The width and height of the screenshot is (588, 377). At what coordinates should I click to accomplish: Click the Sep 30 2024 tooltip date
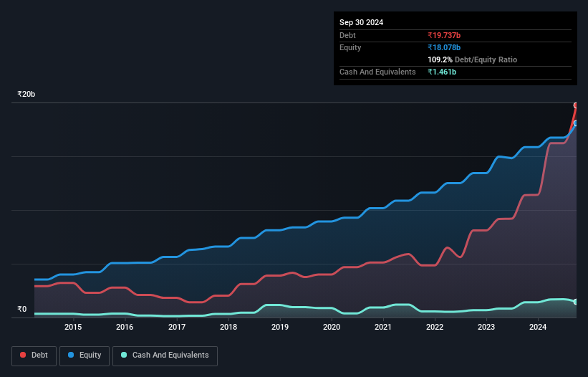[x=361, y=22]
